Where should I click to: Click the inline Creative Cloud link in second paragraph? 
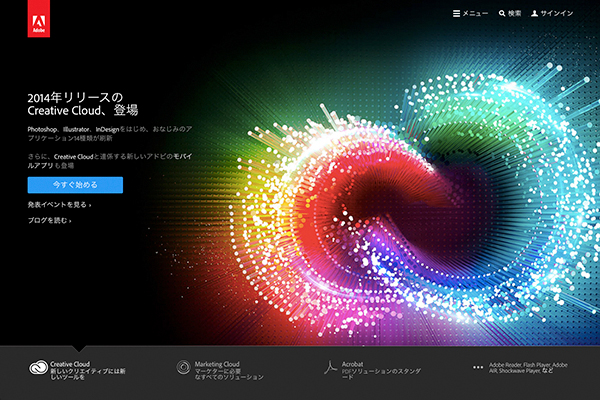(x=78, y=157)
